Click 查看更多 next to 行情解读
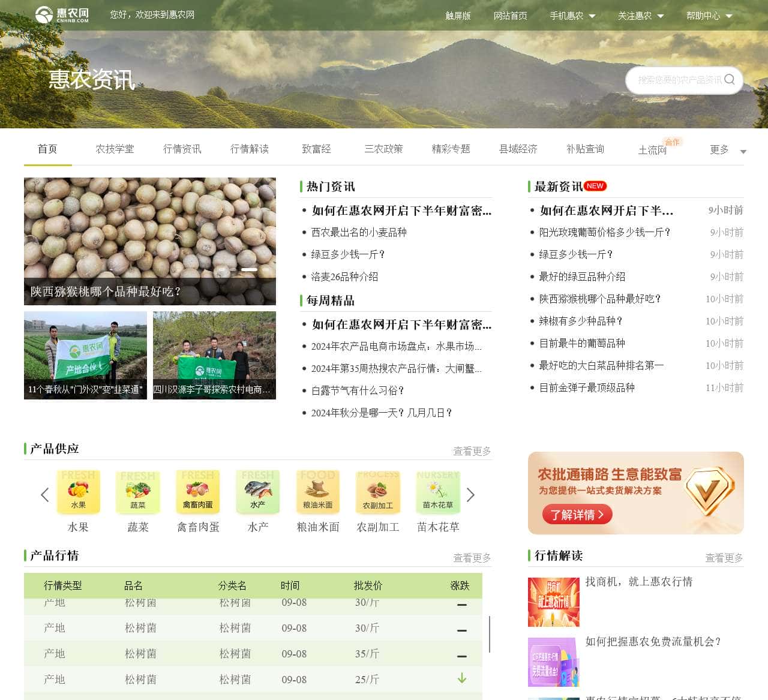 pos(724,558)
